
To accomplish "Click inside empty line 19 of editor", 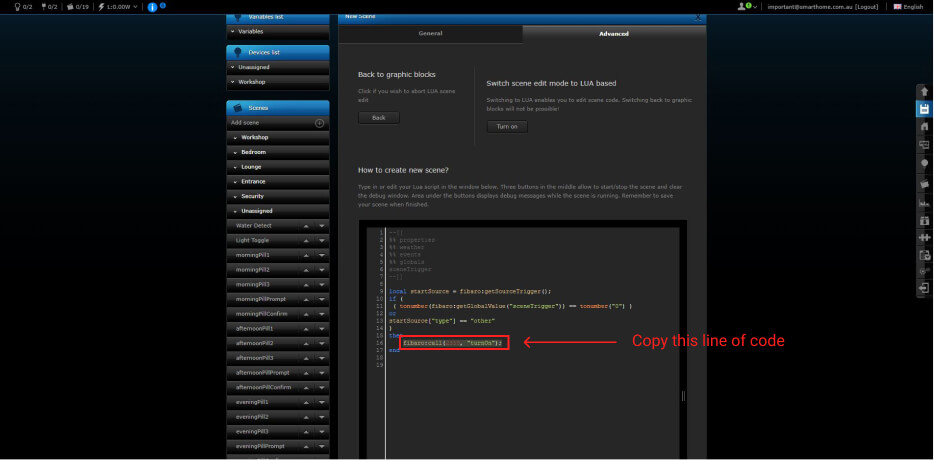I will pyautogui.click(x=532, y=365).
